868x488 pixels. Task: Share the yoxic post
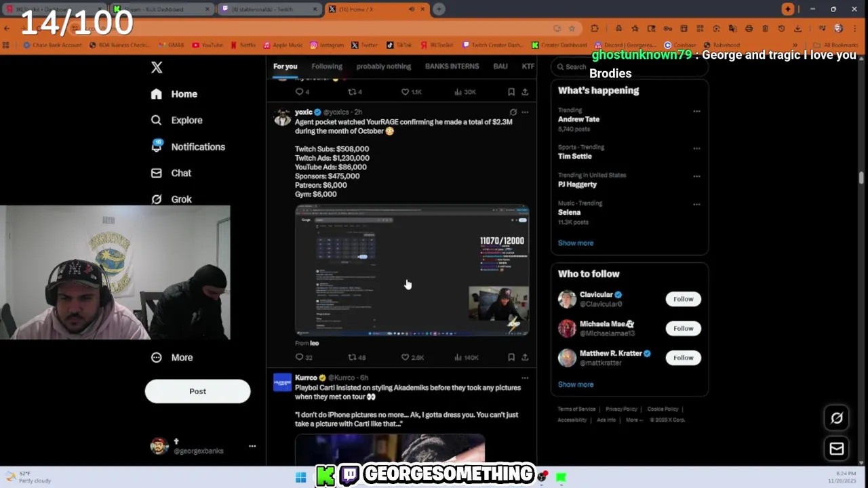[525, 357]
